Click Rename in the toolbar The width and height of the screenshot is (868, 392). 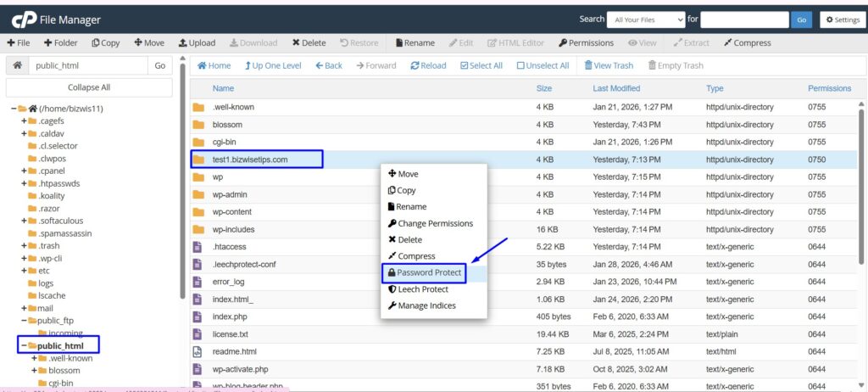coord(415,42)
